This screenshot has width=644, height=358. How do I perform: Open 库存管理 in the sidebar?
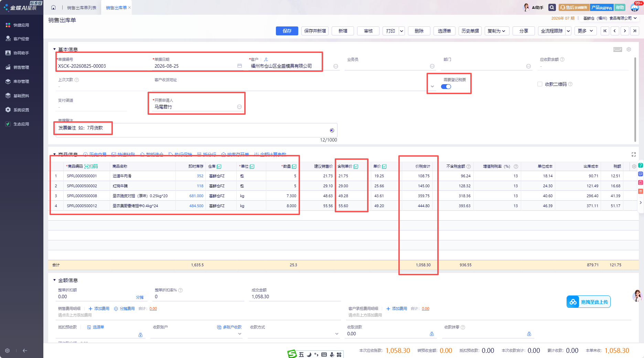pos(22,81)
